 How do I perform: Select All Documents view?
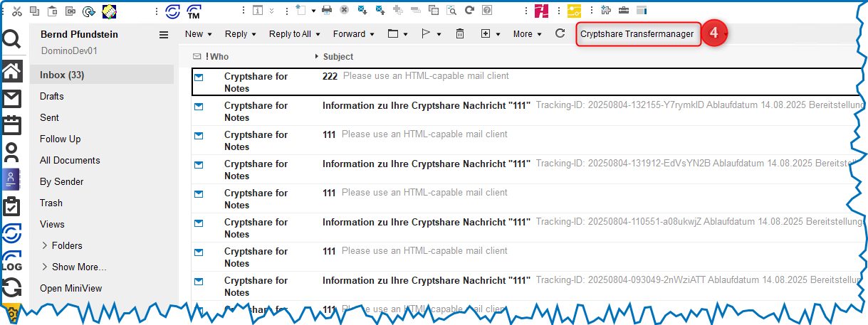coord(70,160)
